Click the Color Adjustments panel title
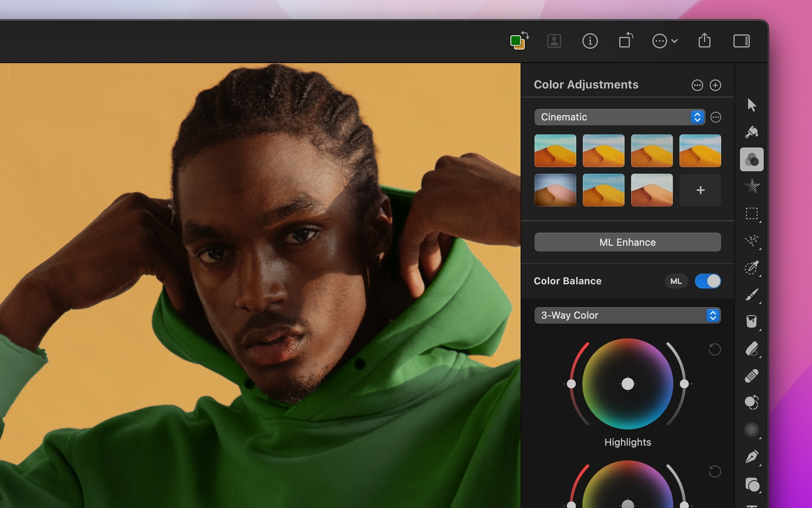812x508 pixels. click(586, 85)
